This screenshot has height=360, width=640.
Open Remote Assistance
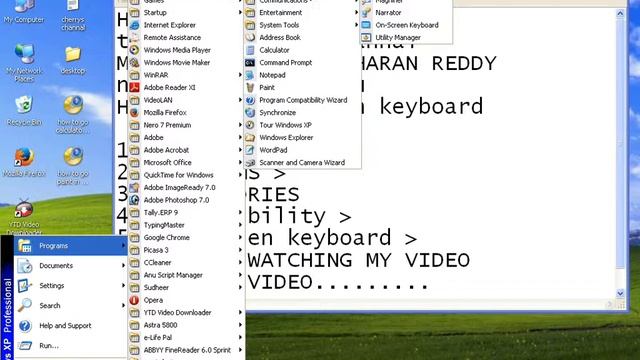point(187,38)
